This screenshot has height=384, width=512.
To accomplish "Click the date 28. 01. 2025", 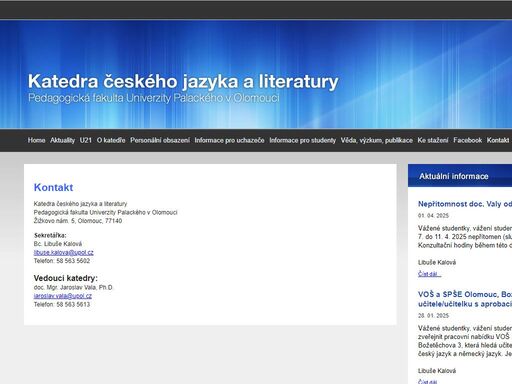I will tap(433, 315).
